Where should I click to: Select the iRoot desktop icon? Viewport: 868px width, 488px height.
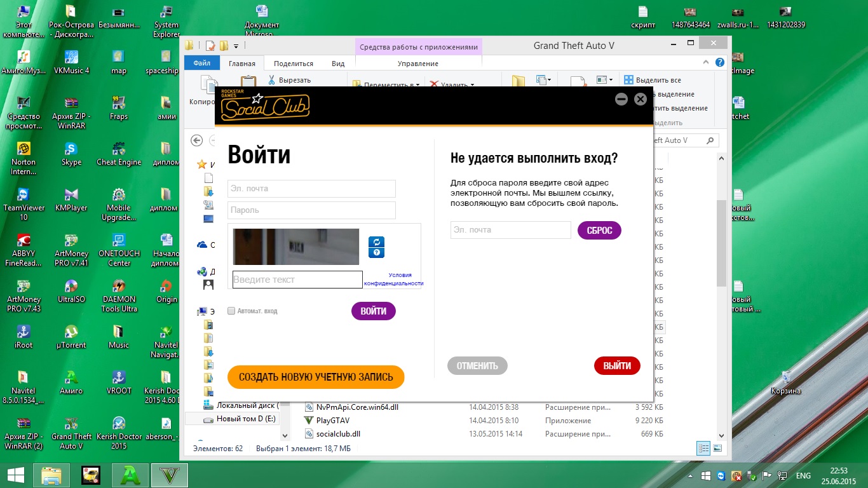[x=24, y=335]
